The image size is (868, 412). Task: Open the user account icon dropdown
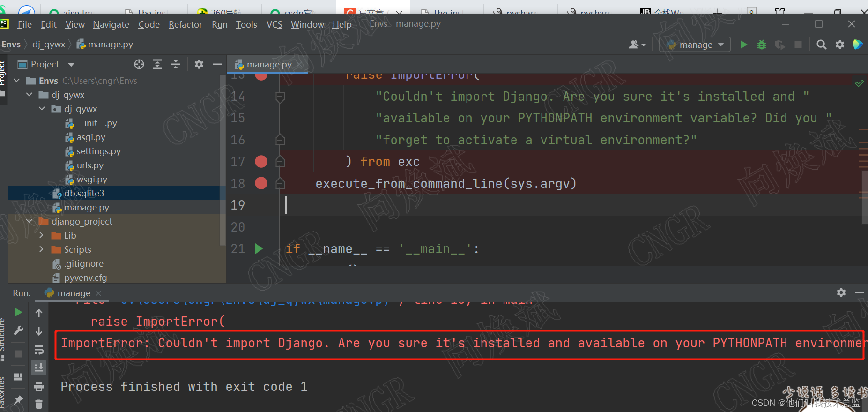coord(637,45)
